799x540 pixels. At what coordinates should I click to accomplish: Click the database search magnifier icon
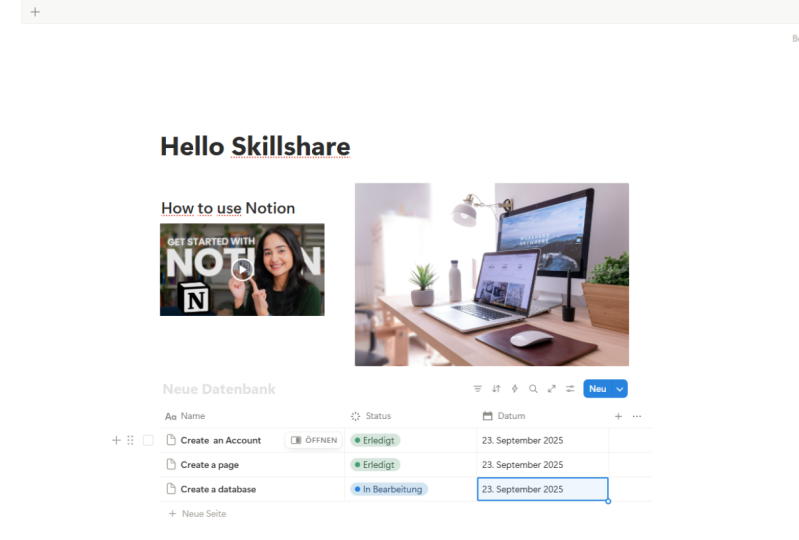[x=533, y=389]
